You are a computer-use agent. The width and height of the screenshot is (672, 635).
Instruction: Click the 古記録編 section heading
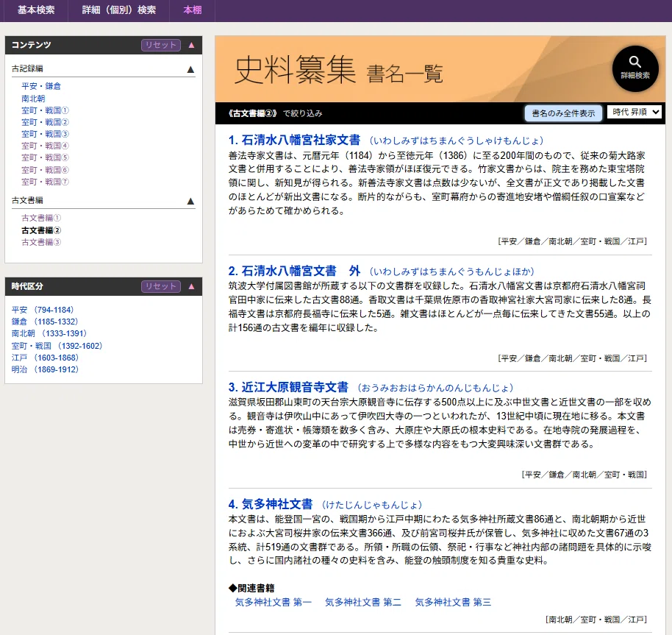[x=27, y=68]
